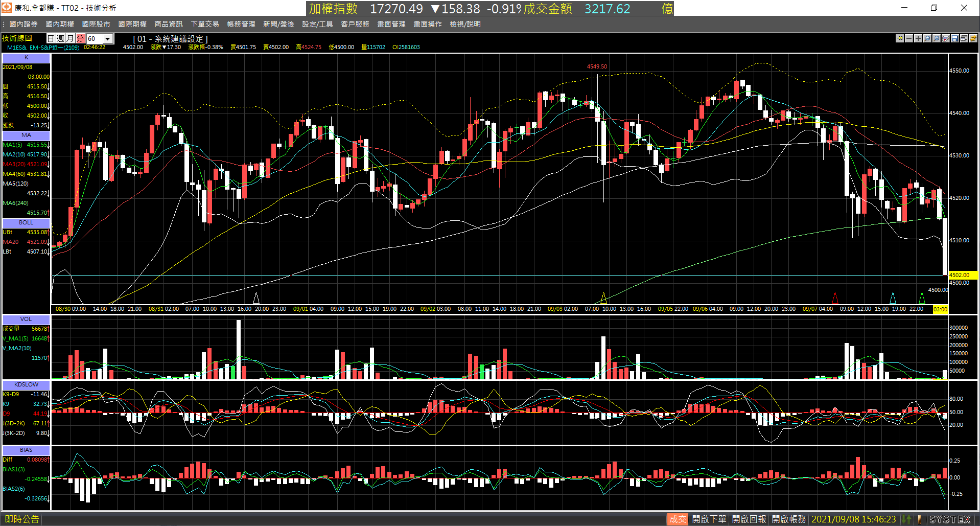Image resolution: width=980 pixels, height=526 pixels.
Task: Click the orange bar indicator in status bar
Action: (919, 519)
